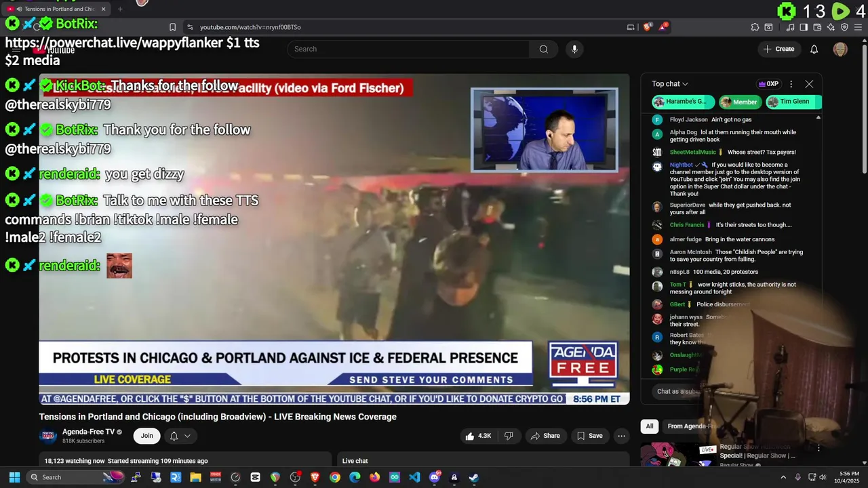Click the video player area
The image size is (868, 488).
pyautogui.click(x=334, y=239)
